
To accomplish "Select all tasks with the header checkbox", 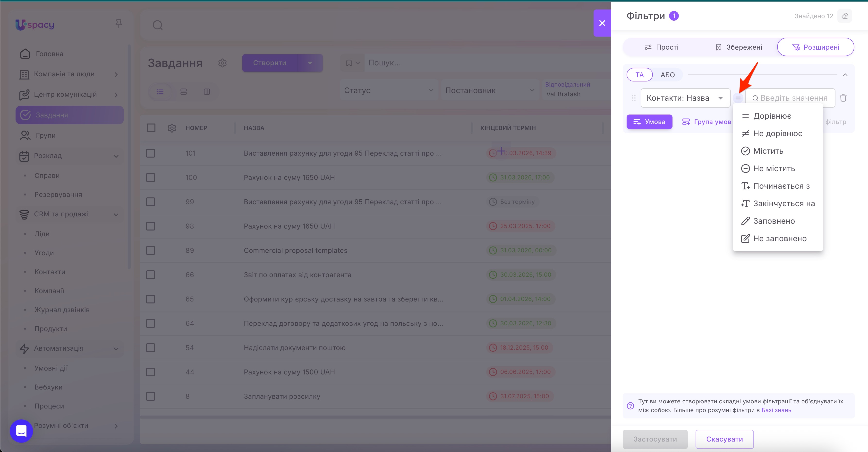I will (x=151, y=128).
